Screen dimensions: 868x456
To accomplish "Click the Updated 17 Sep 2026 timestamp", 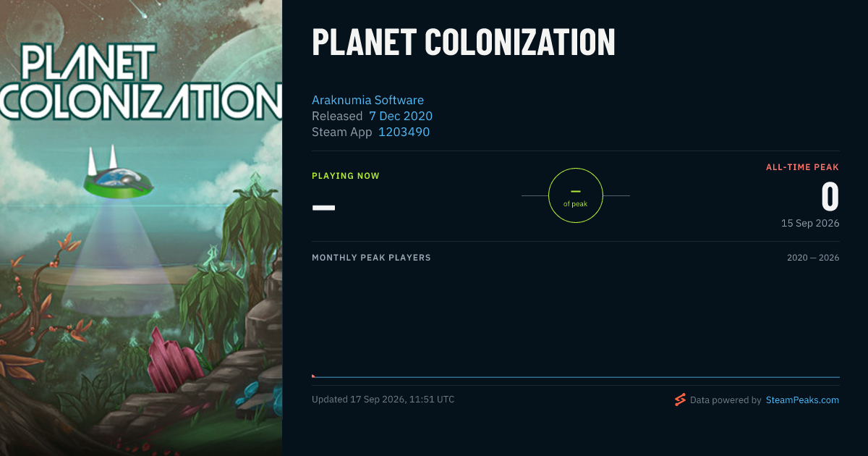I will [x=383, y=400].
